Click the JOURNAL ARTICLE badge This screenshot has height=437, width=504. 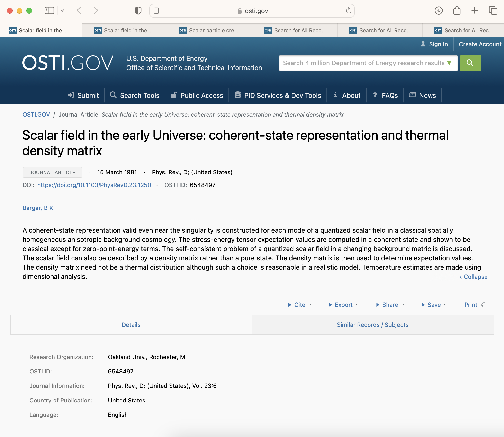(53, 173)
